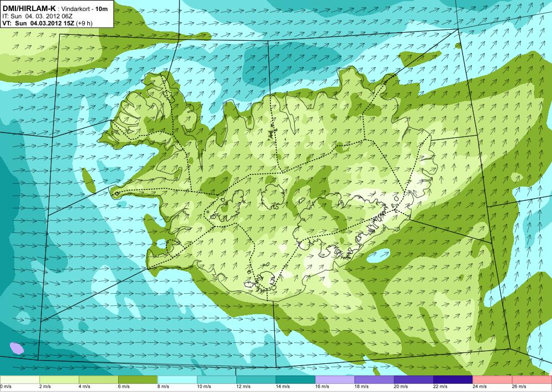552x392 pixels.
Task: Click the 12–14 m/s medium teal swatch
Action: (256, 380)
